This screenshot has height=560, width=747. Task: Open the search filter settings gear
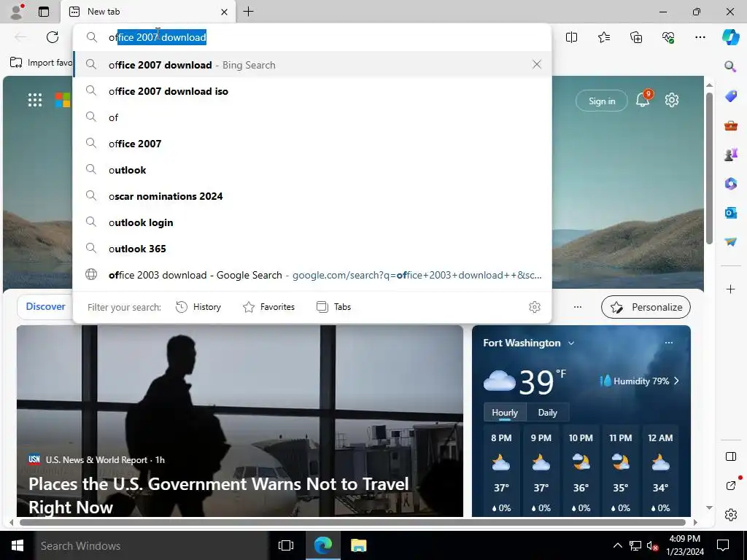click(x=535, y=307)
